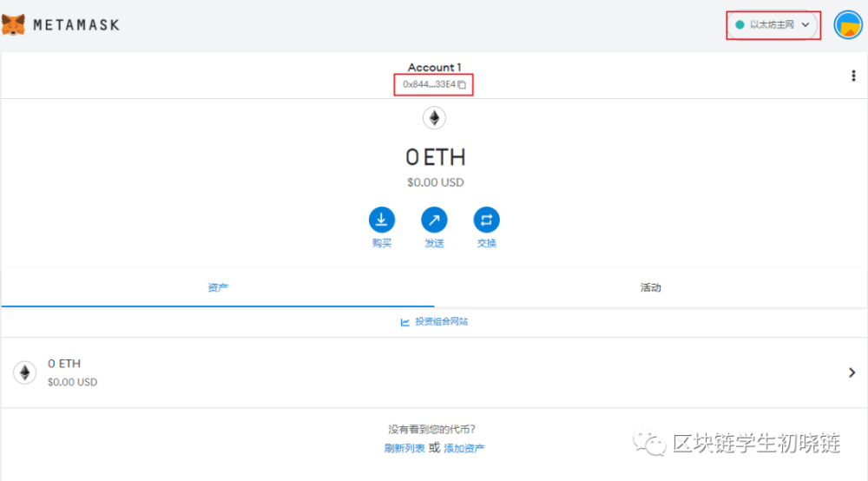Click the MetaMask fox logo
The width and height of the screenshot is (868, 481).
coord(13,24)
